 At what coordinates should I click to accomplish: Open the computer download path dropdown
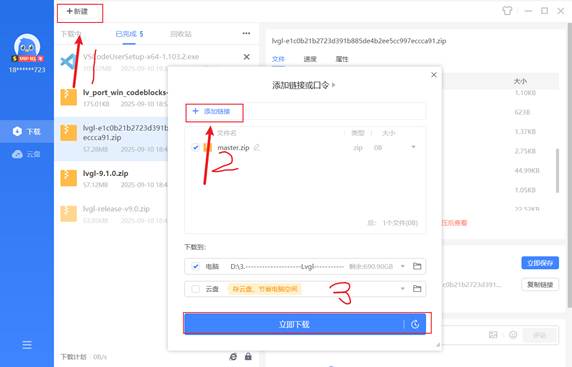[x=402, y=266]
